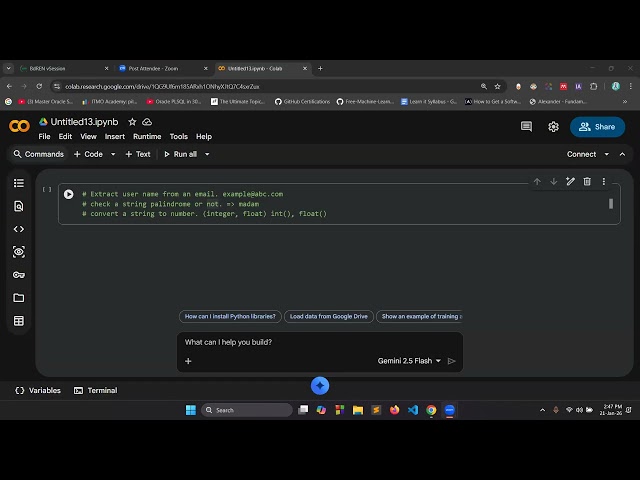Open the Commands search

point(39,154)
